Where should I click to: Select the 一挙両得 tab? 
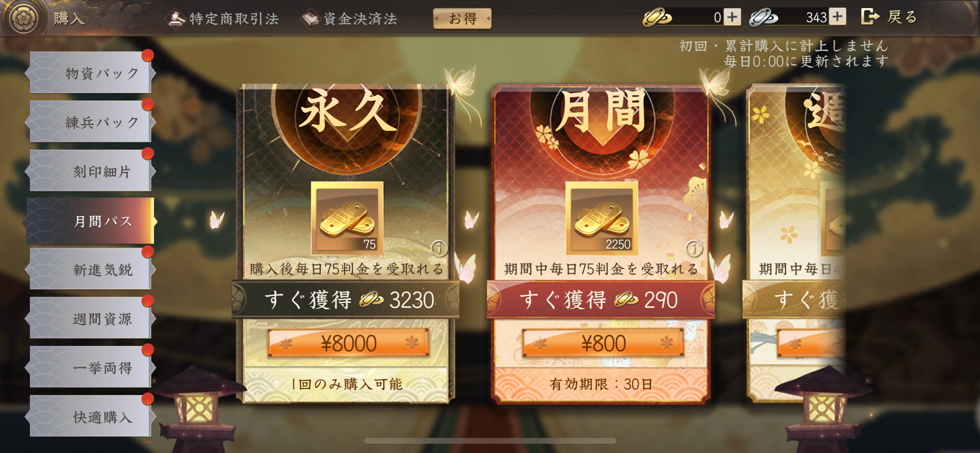[91, 367]
